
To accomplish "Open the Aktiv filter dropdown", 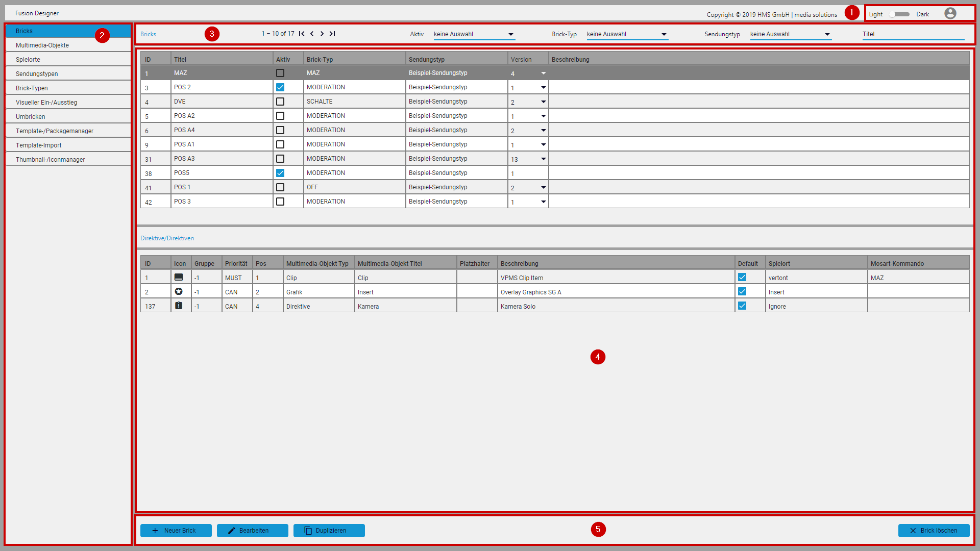I will click(474, 34).
